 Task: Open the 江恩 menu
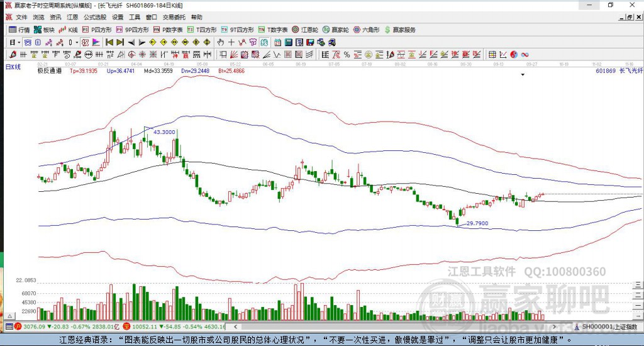click(72, 17)
